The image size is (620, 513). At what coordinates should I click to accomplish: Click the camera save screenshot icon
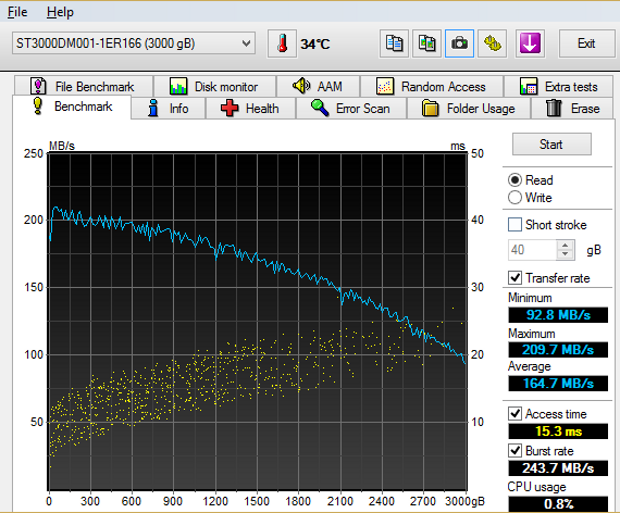(x=459, y=43)
